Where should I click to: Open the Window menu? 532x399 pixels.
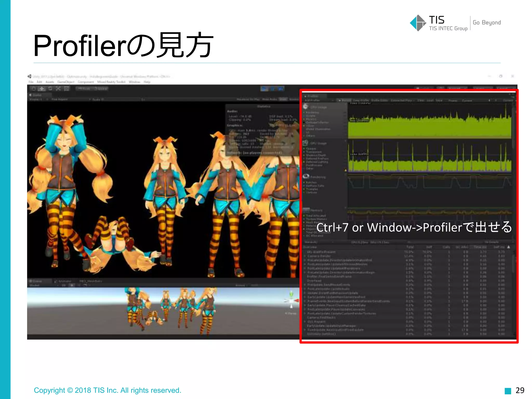coord(134,82)
